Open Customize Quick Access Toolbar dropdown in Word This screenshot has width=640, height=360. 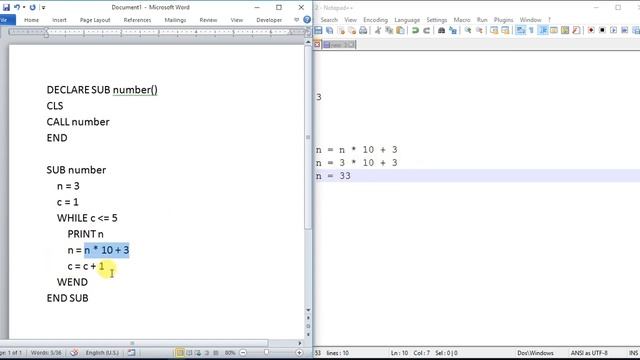pyautogui.click(x=43, y=7)
